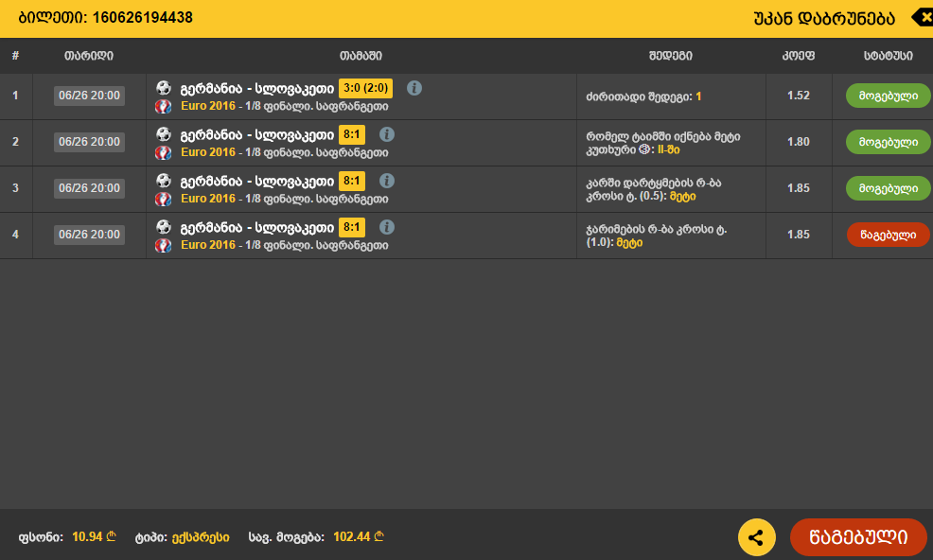Click the კოეფ column header
933x560 pixels.
point(798,56)
